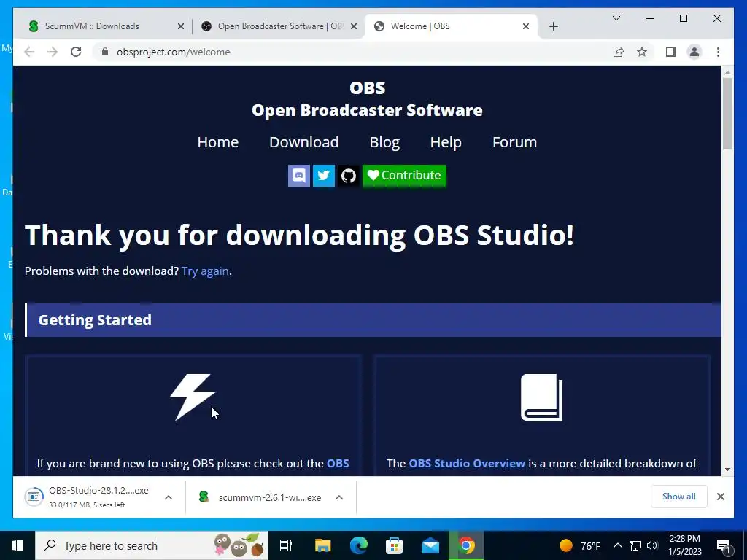Open the GitHub icon link
Image resolution: width=747 pixels, height=560 pixels.
tap(348, 176)
